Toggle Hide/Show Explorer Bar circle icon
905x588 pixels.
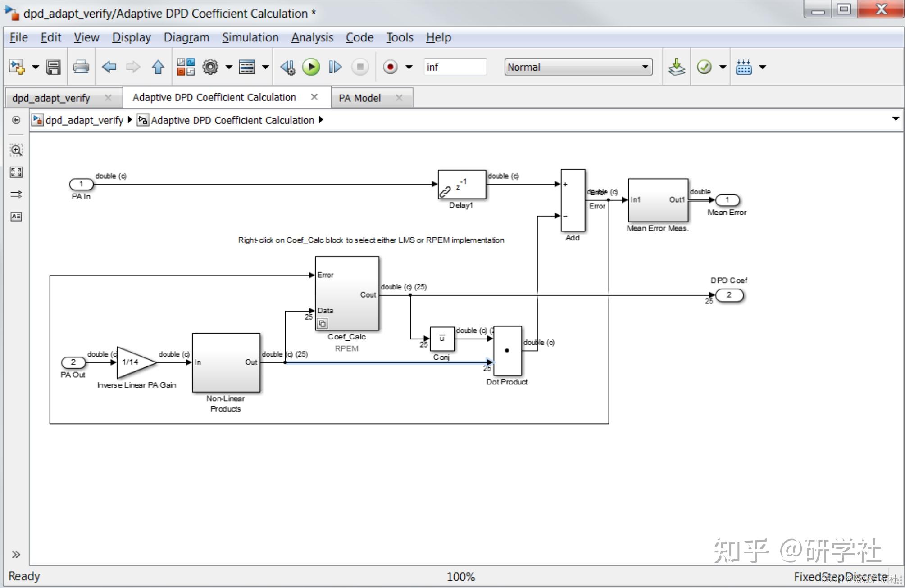point(16,120)
